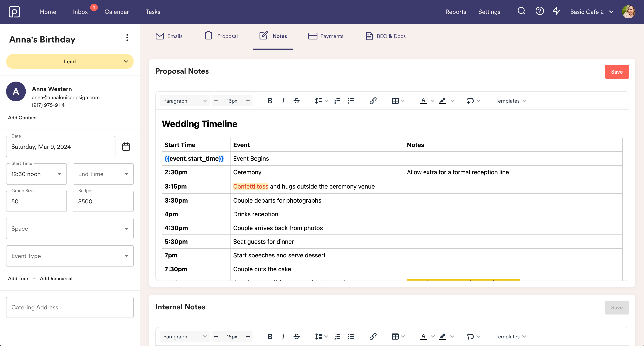Image resolution: width=644 pixels, height=346 pixels.
Task: Insert bulleted list in Internal Notes
Action: pos(351,337)
